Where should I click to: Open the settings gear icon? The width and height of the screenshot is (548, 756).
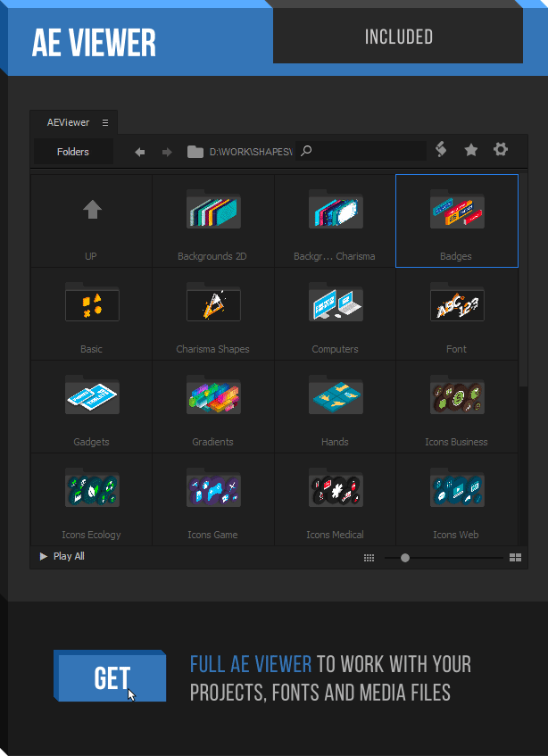pos(501,149)
